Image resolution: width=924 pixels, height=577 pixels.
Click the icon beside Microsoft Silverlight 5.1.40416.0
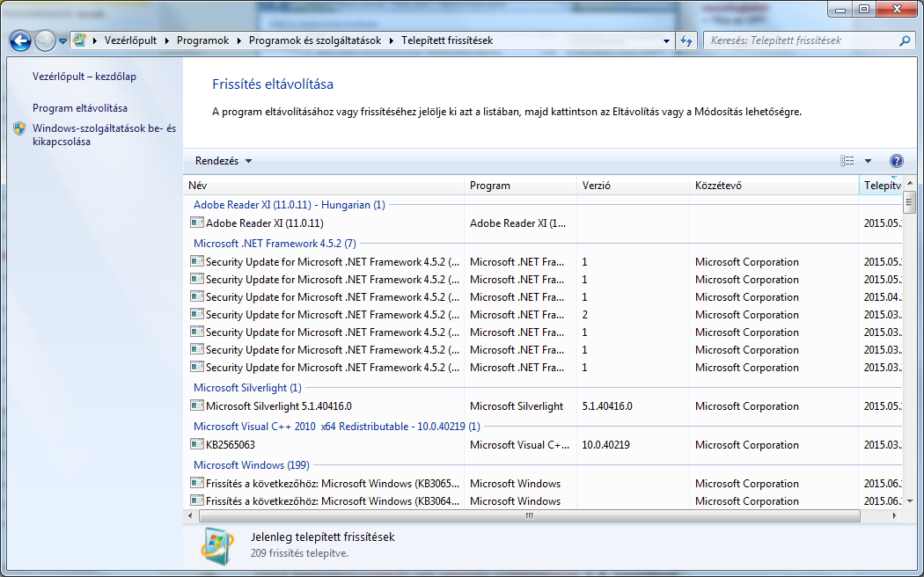[197, 405]
